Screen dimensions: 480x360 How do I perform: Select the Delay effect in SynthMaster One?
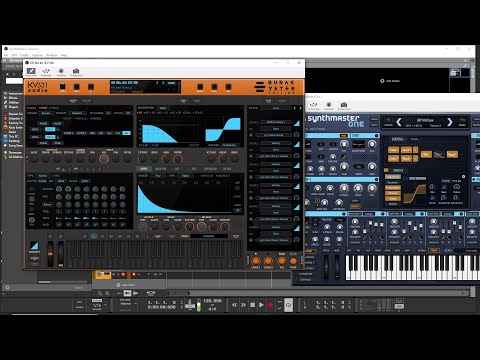click(x=393, y=198)
